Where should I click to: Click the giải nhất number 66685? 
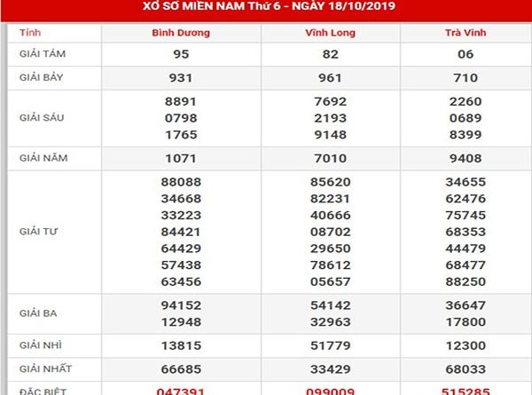click(181, 369)
